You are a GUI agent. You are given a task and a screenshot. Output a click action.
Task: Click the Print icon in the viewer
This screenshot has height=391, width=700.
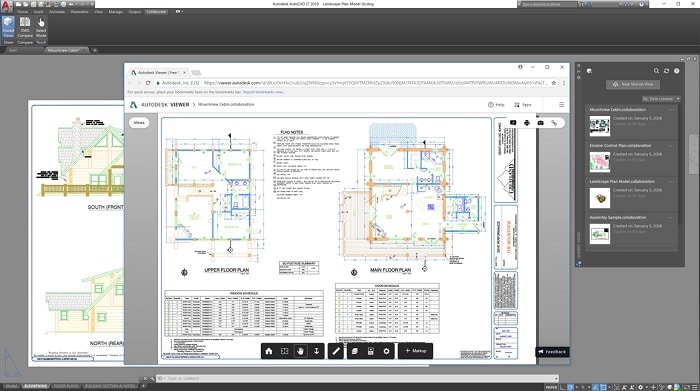pos(527,123)
